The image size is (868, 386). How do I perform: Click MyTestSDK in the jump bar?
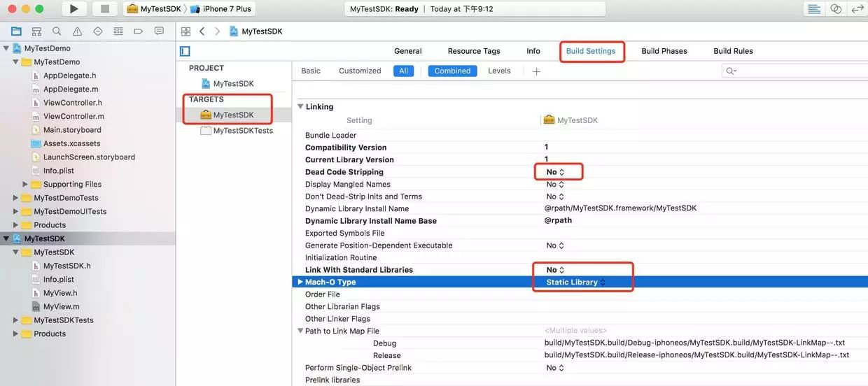coord(262,31)
